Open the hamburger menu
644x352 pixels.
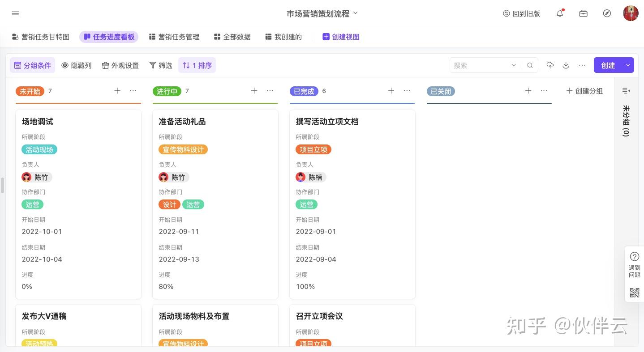[15, 13]
